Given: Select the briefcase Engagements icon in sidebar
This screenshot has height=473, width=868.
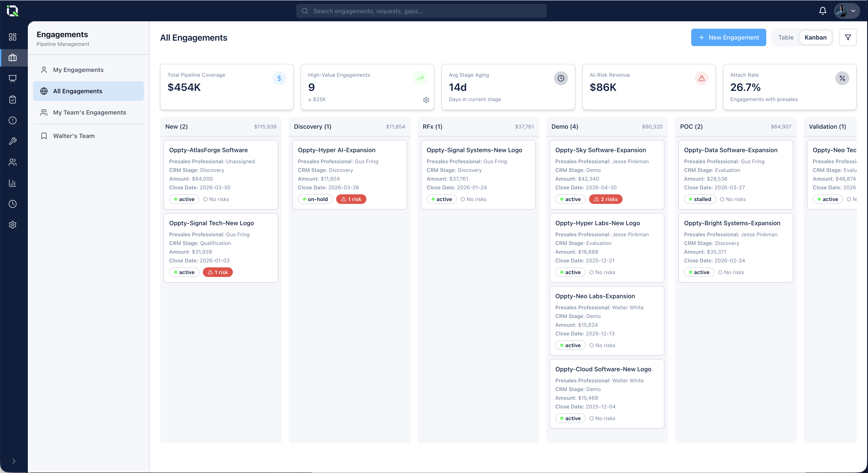Looking at the screenshot, I should 13,58.
